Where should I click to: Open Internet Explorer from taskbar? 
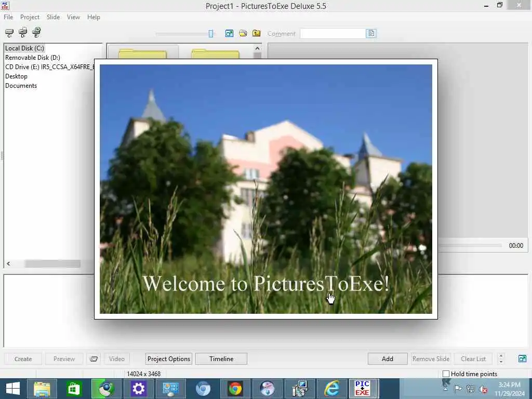[x=331, y=389]
